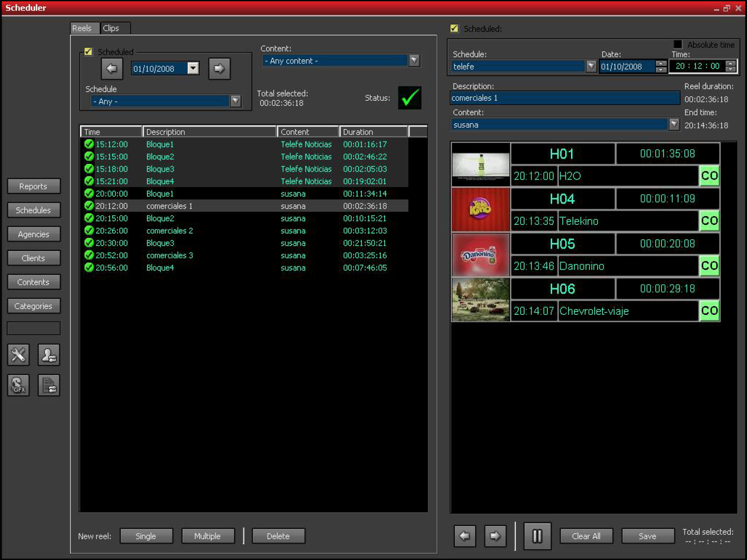Move clip forward with bottom right arrow

click(495, 536)
